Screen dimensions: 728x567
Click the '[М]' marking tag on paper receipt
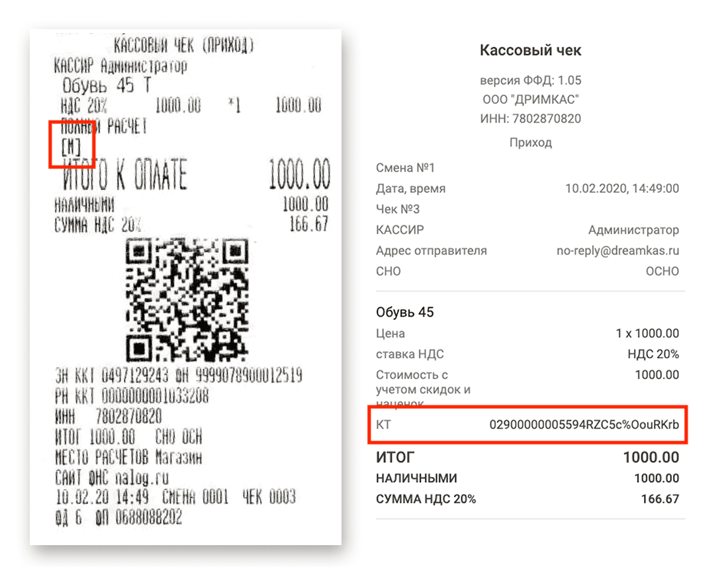(x=71, y=147)
